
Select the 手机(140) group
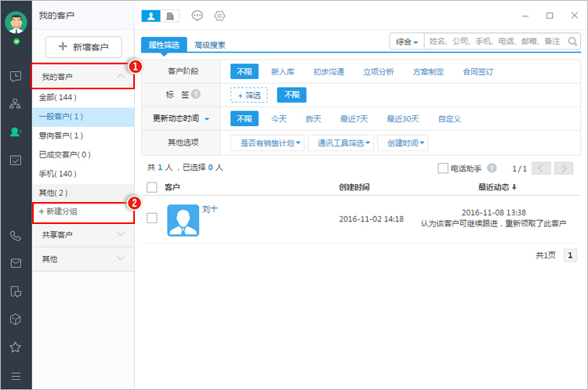pos(83,174)
